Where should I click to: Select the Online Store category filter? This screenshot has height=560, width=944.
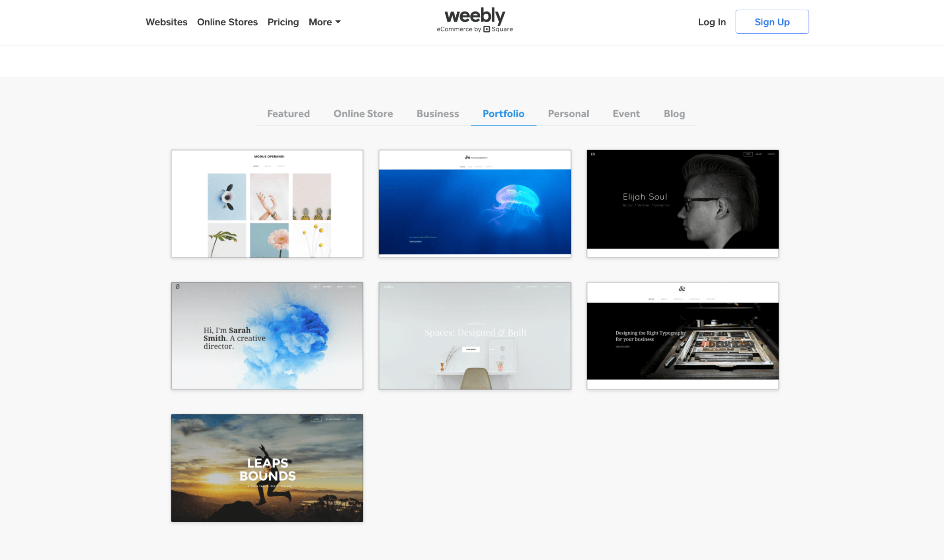(x=363, y=112)
